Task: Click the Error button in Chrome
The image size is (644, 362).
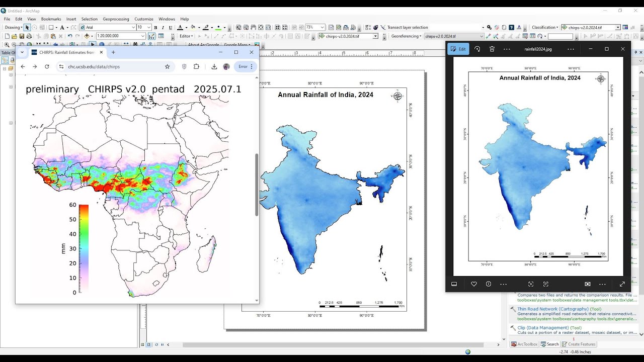Action: click(x=246, y=66)
